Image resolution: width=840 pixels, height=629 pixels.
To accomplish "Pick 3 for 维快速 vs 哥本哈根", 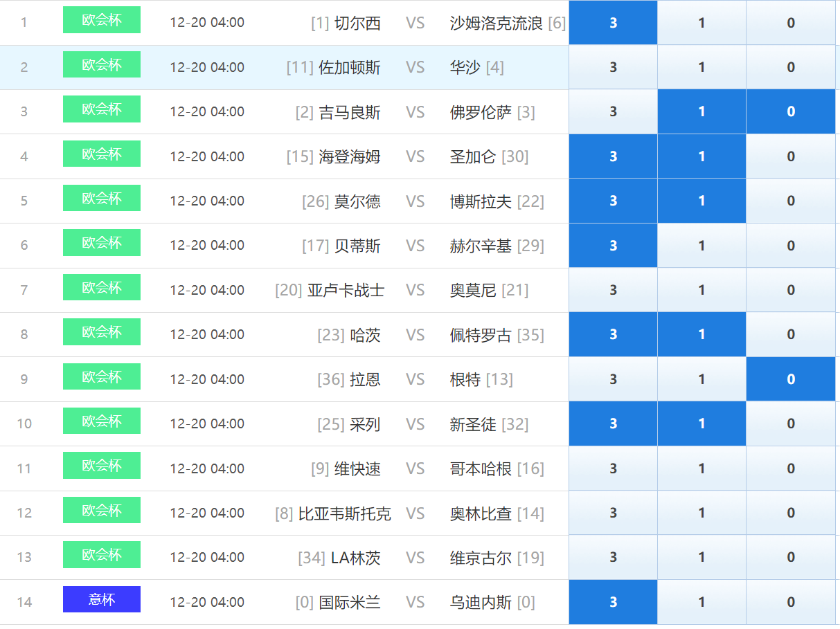I will 613,468.
